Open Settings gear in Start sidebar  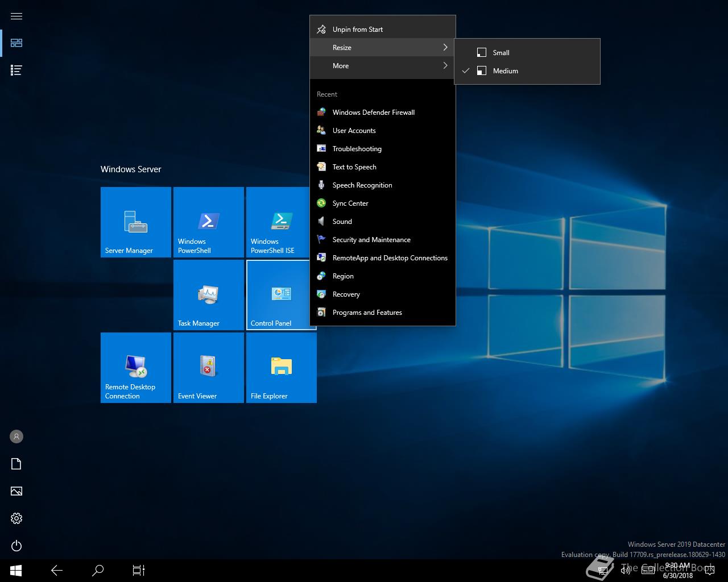coord(16,518)
